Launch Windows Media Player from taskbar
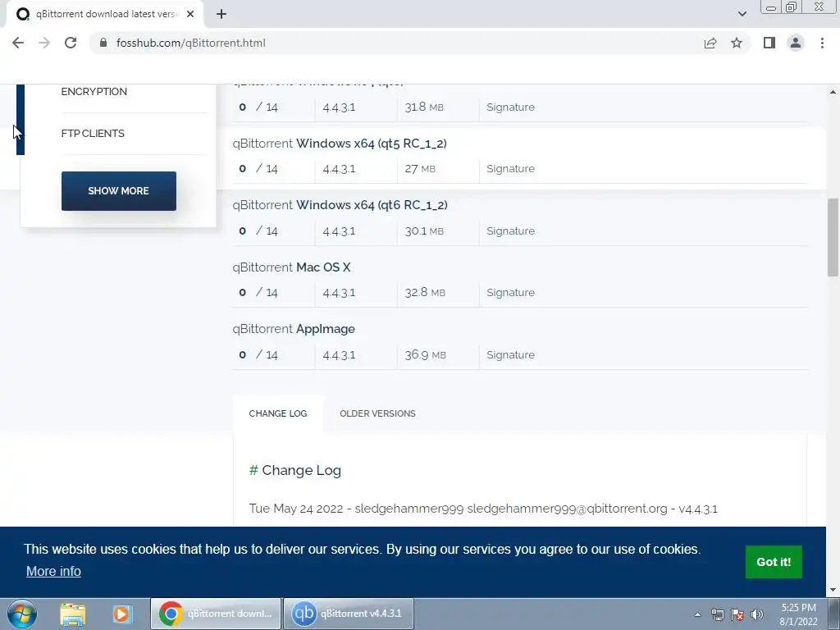This screenshot has width=840, height=630. [x=122, y=614]
